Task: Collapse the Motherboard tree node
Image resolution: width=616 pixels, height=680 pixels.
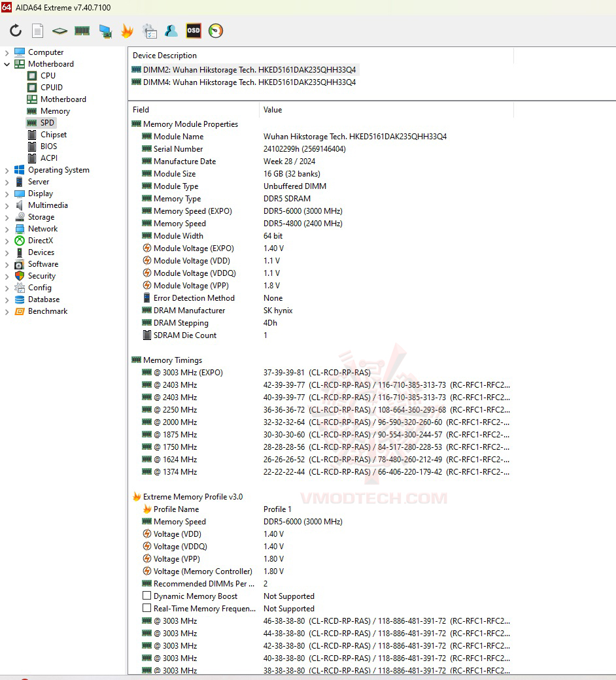Action: [7, 64]
